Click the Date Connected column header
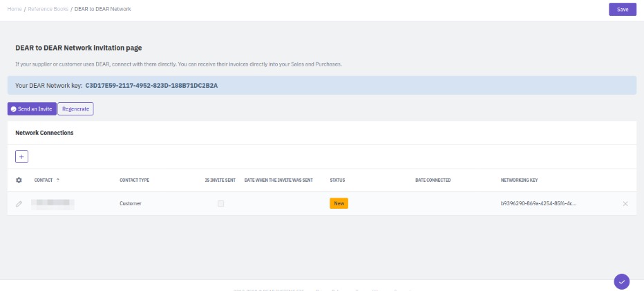The width and height of the screenshot is (644, 291). [x=433, y=180]
